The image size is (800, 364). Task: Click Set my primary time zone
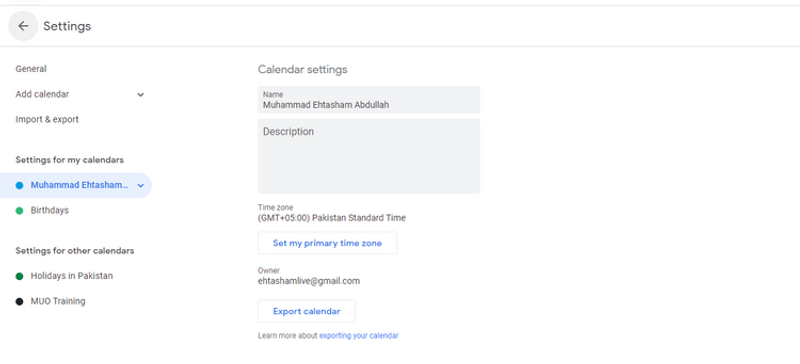coord(327,243)
